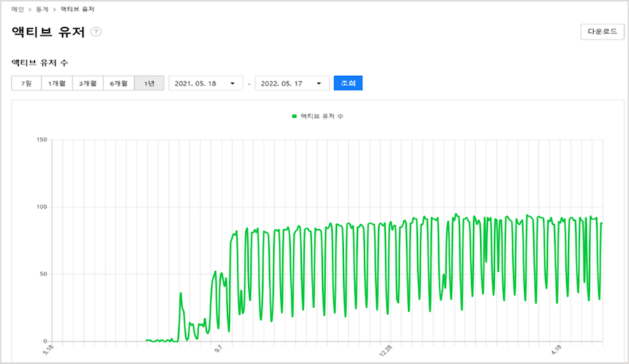Viewport: 629px width, 364px height.
Task: Click the green legend color swatch
Action: (295, 116)
